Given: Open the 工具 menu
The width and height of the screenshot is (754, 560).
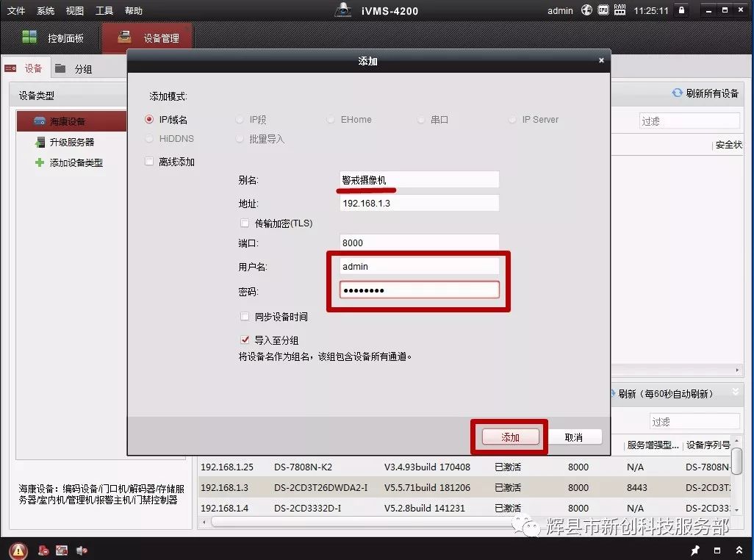Looking at the screenshot, I should pos(104,10).
